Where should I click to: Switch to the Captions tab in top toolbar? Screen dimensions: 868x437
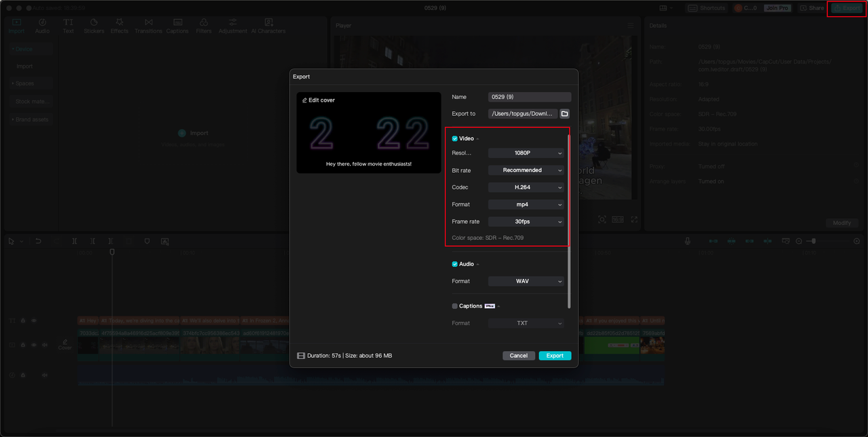point(178,26)
